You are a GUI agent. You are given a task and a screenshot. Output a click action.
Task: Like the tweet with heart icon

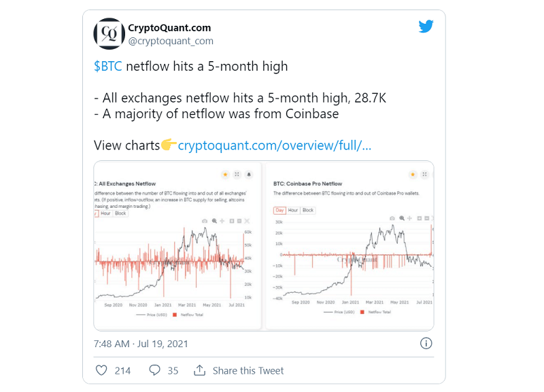pos(101,370)
